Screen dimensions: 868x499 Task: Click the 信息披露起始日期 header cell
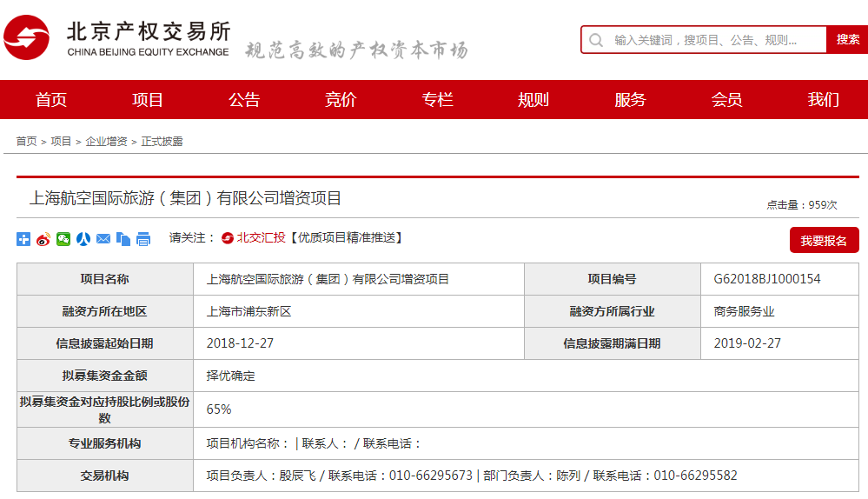(104, 343)
